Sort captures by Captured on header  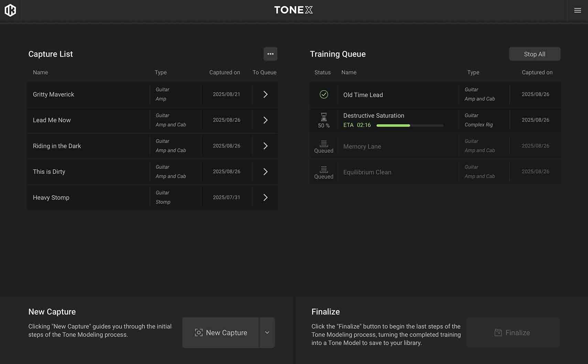[x=225, y=72]
